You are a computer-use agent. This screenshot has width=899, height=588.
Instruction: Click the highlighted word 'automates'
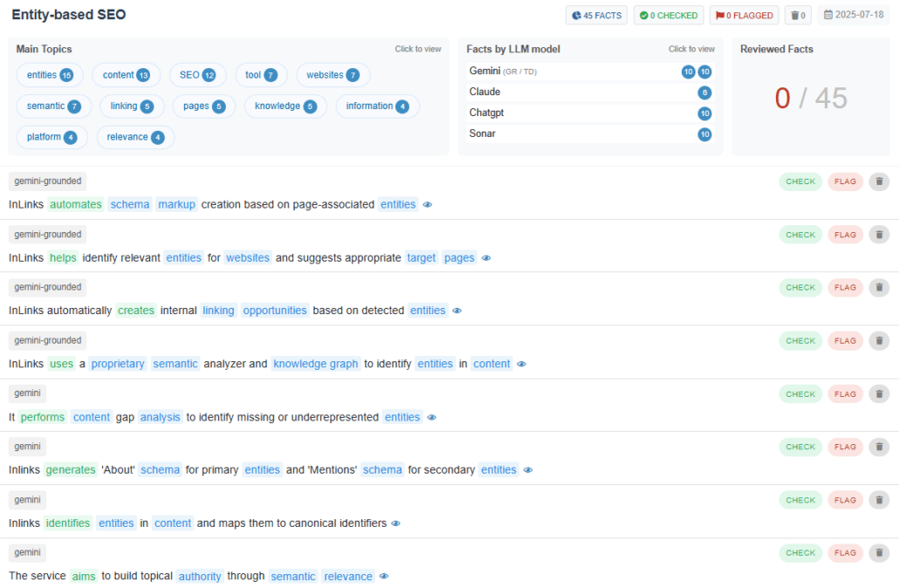[x=76, y=205]
